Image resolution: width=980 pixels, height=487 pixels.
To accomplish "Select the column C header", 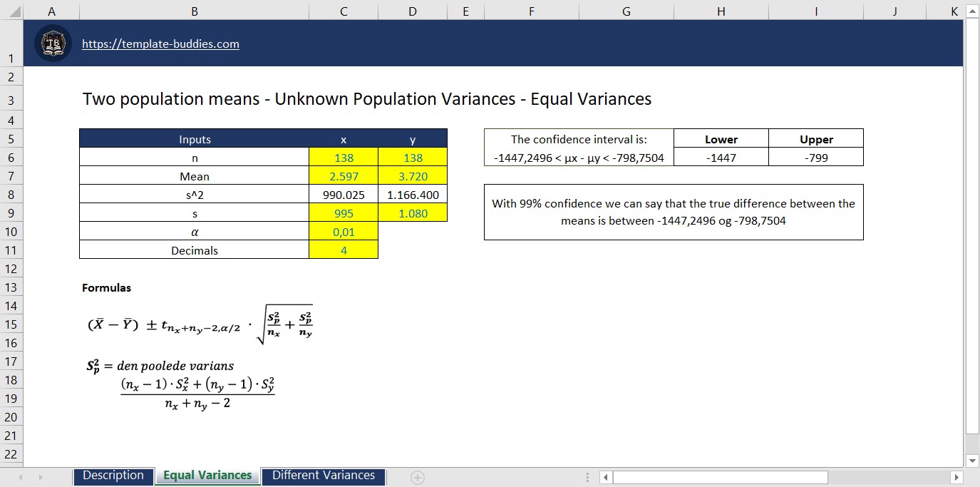I will [344, 11].
